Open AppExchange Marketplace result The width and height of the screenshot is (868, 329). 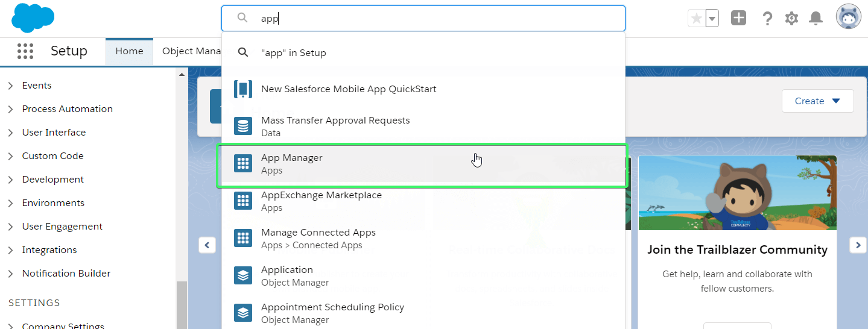pyautogui.click(x=423, y=201)
